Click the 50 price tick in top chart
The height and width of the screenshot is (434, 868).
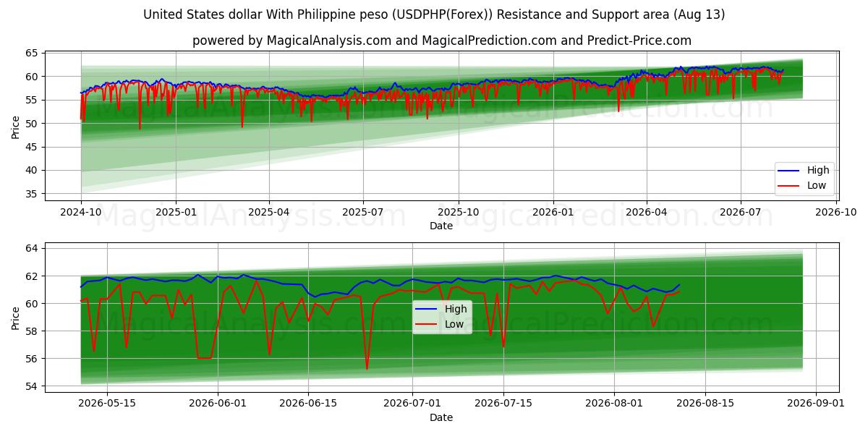(x=32, y=124)
